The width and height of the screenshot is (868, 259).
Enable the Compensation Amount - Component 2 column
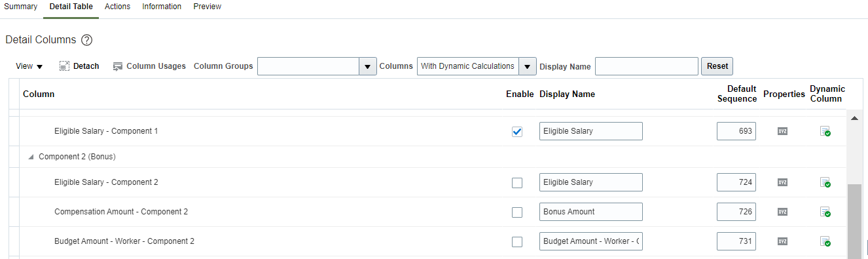pos(517,212)
